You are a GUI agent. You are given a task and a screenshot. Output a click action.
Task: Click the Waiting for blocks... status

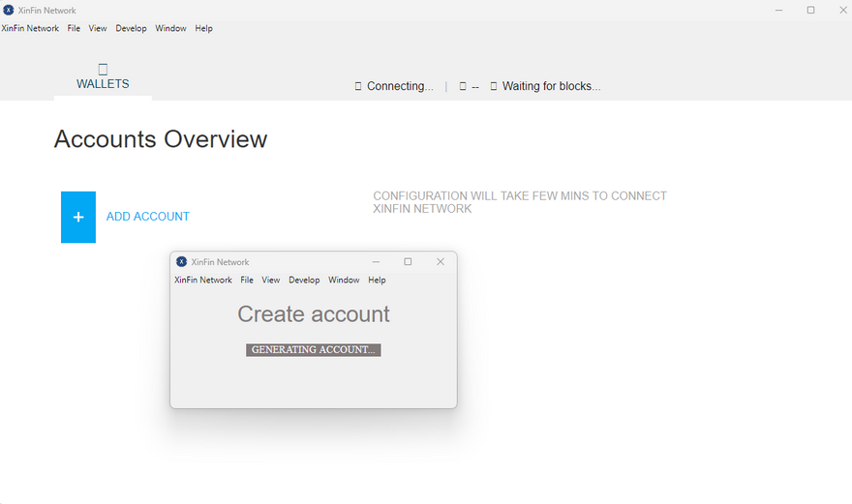coord(551,86)
